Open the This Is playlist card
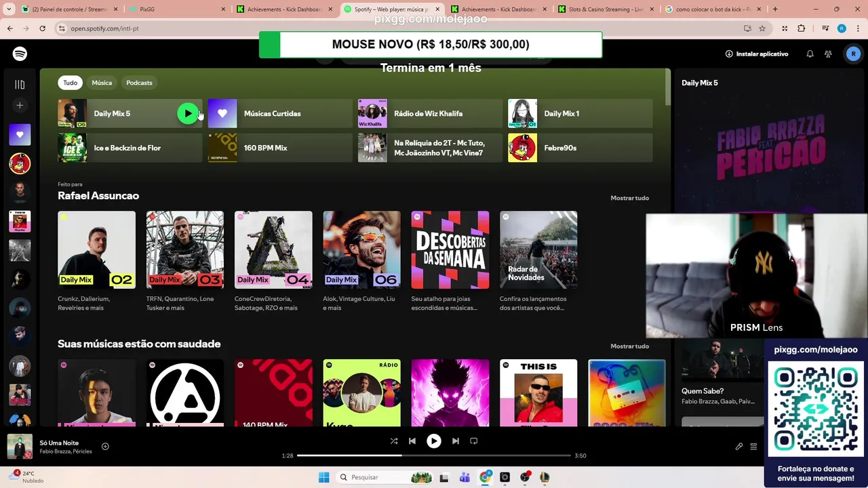 point(538,392)
